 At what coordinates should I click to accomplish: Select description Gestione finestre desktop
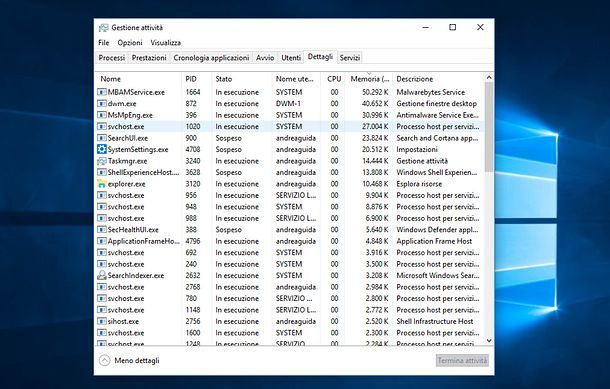(x=436, y=103)
